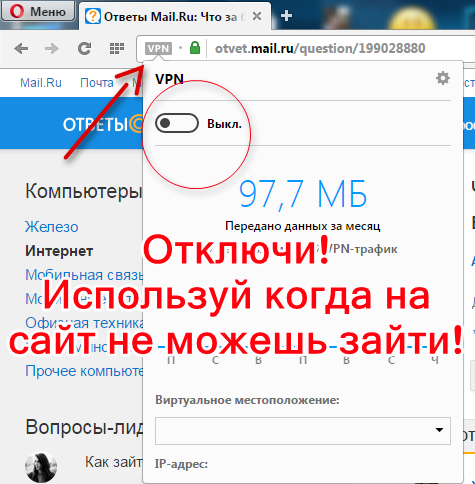Viewport: 475px width, 484px height.
Task: Click the Компьютеры heading
Action: [x=84, y=191]
